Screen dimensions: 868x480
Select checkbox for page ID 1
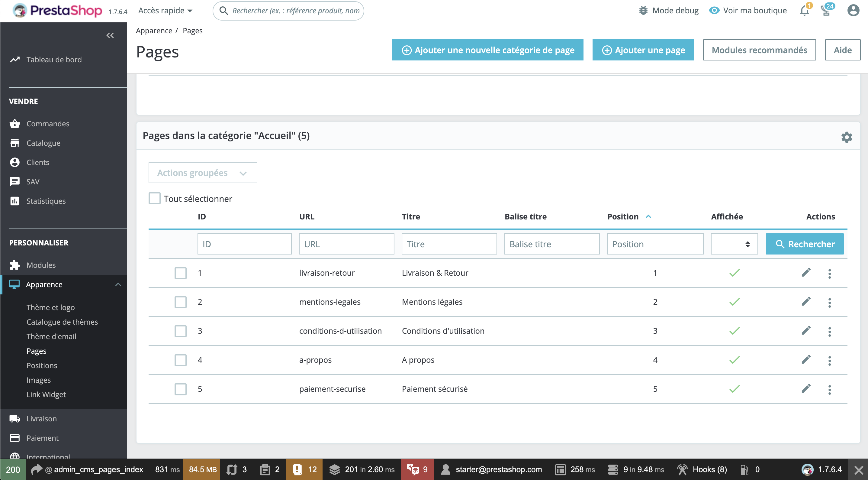181,273
